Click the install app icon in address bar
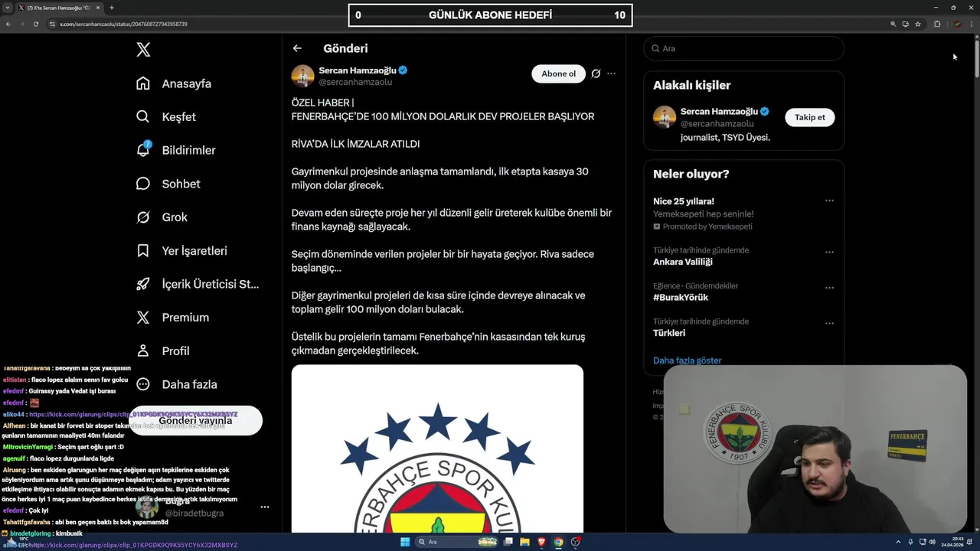Screen dimensions: 980x551 [906, 24]
